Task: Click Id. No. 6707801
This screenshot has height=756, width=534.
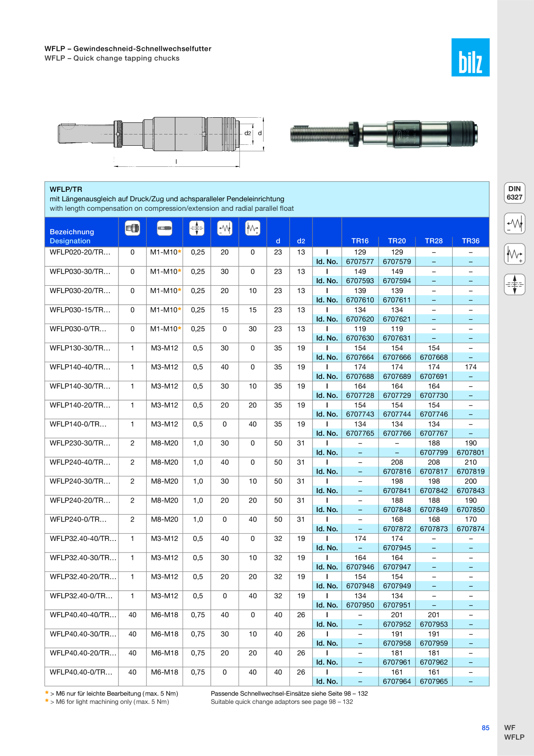Action: pyautogui.click(x=471, y=453)
